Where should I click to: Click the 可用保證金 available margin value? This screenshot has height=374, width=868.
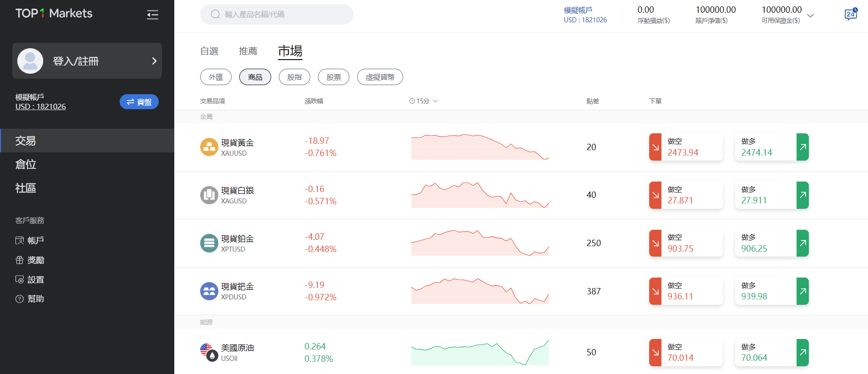pos(782,10)
